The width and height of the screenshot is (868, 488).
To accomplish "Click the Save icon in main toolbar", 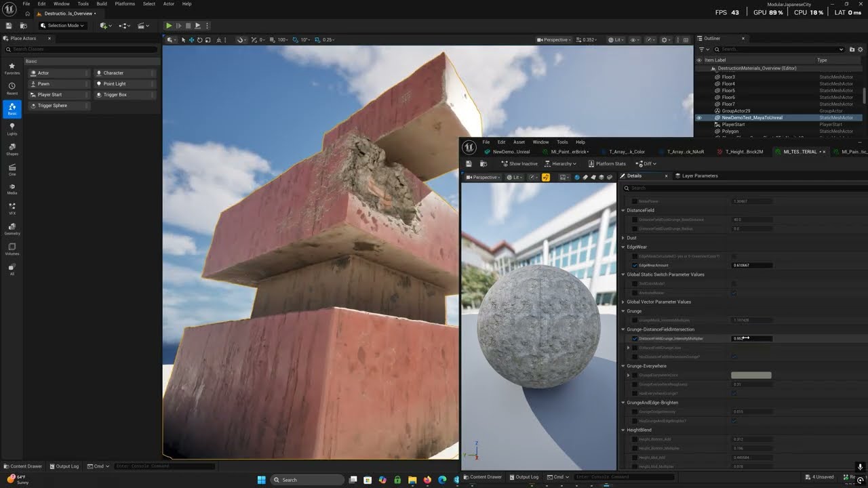I will (x=9, y=26).
